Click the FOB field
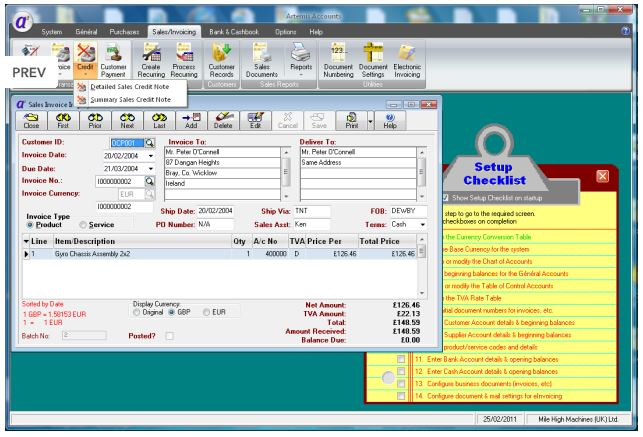The width and height of the screenshot is (643, 437). click(408, 211)
